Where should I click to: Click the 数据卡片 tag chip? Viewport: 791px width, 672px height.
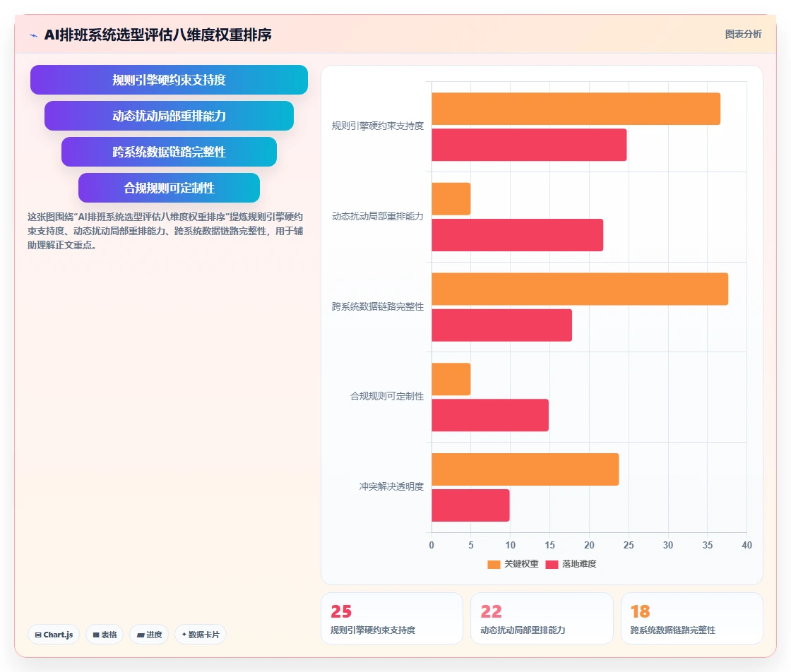pos(201,635)
